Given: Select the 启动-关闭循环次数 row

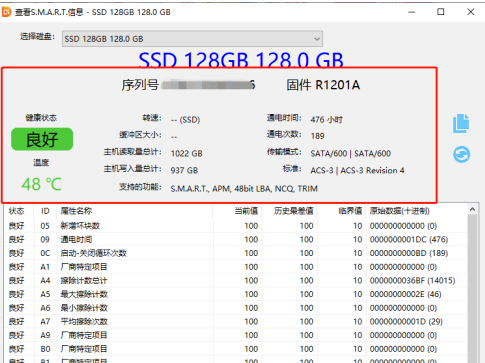Looking at the screenshot, I should pos(235,253).
